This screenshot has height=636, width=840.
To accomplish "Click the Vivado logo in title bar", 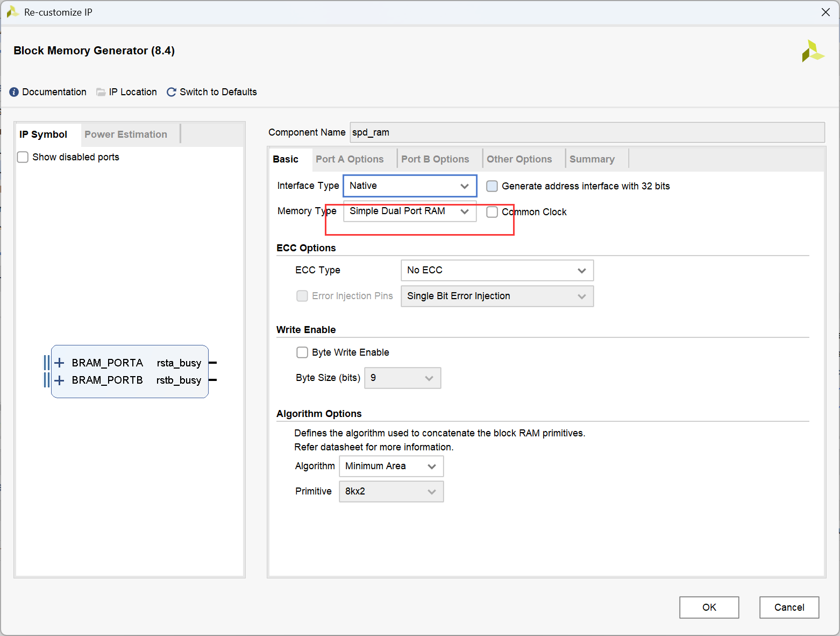I will coord(12,12).
